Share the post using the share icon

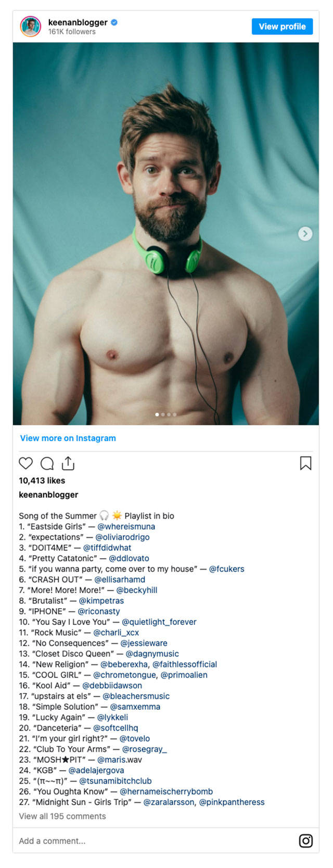click(x=68, y=463)
